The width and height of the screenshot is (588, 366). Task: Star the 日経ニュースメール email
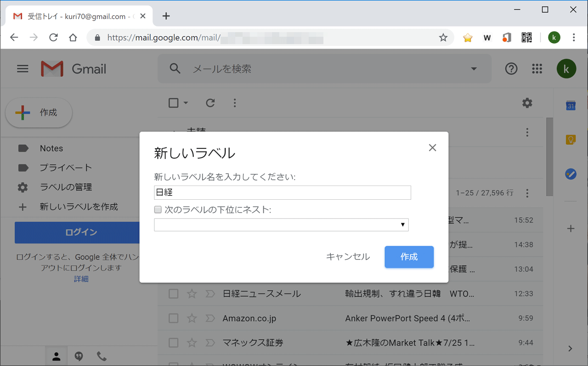point(192,293)
